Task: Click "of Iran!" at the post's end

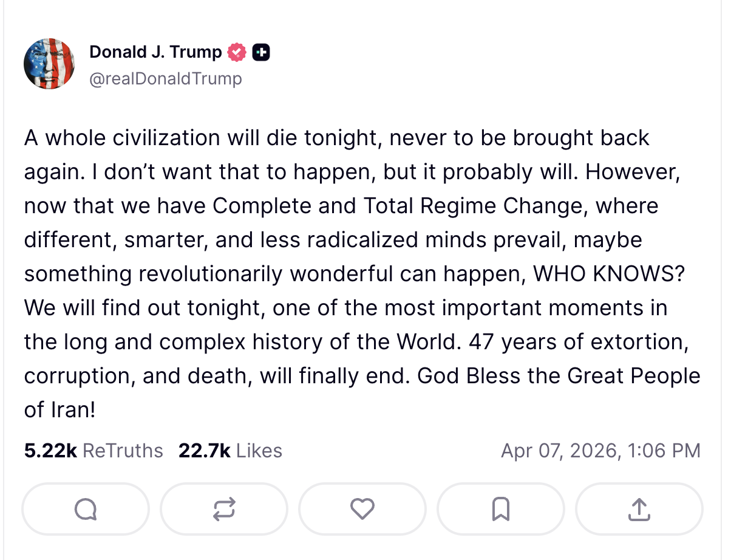Action: tap(60, 410)
